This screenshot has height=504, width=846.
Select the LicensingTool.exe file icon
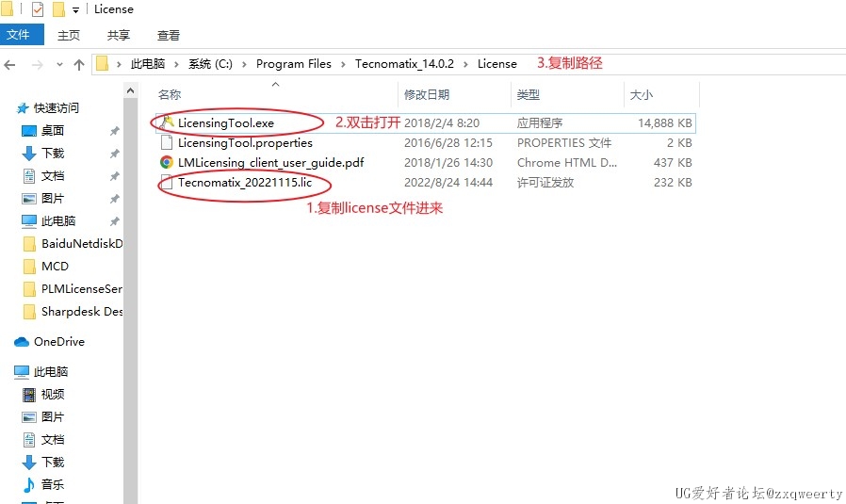[167, 122]
